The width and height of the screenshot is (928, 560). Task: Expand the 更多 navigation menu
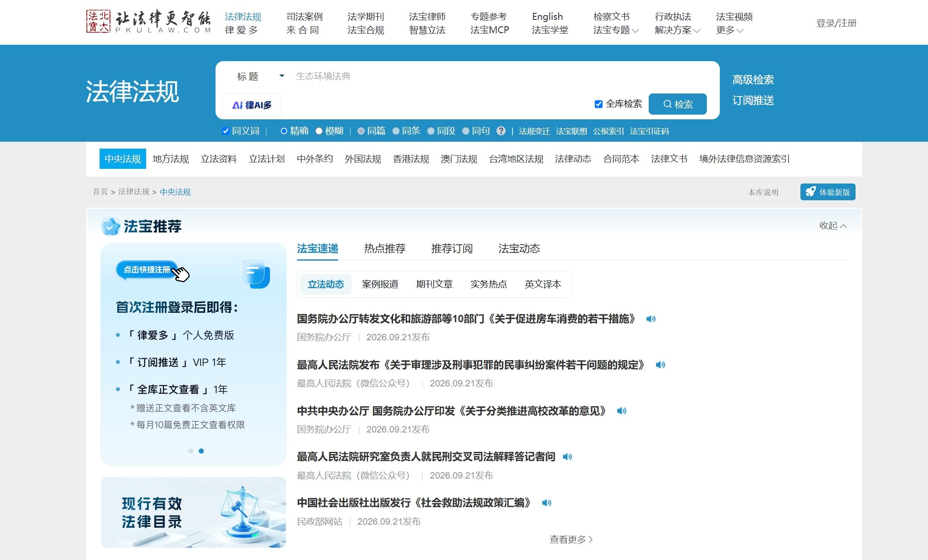(x=730, y=30)
